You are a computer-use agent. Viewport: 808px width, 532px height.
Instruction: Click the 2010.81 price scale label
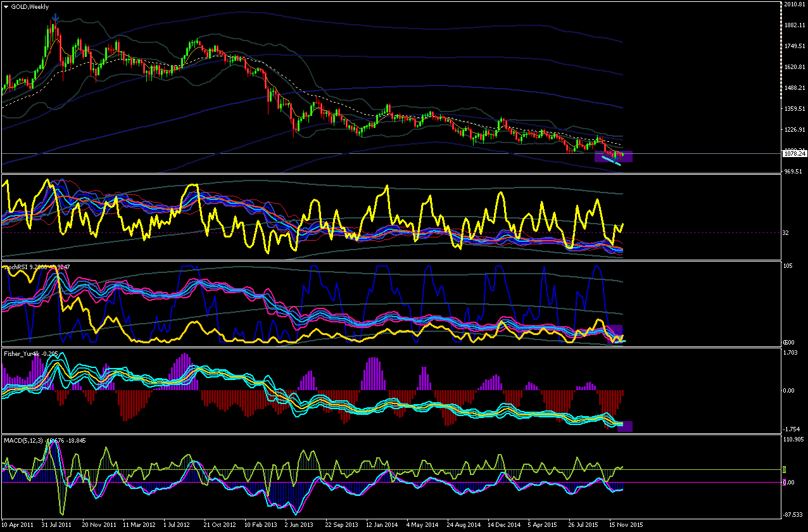tap(794, 4)
